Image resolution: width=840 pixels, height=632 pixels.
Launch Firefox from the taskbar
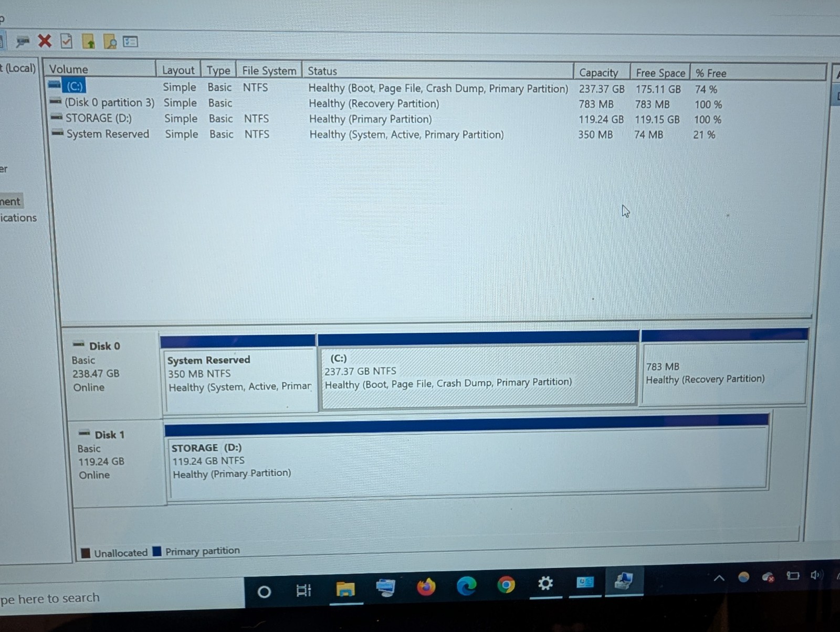click(426, 586)
